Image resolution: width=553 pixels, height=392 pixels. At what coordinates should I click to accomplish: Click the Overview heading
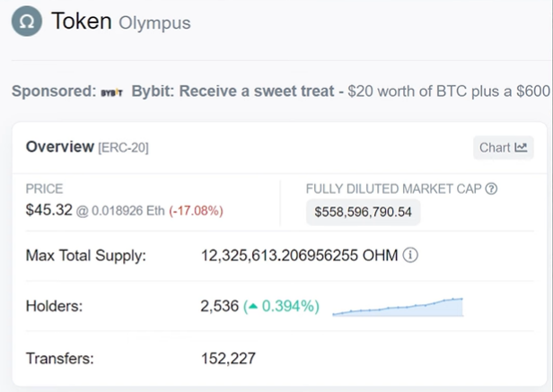click(x=60, y=146)
